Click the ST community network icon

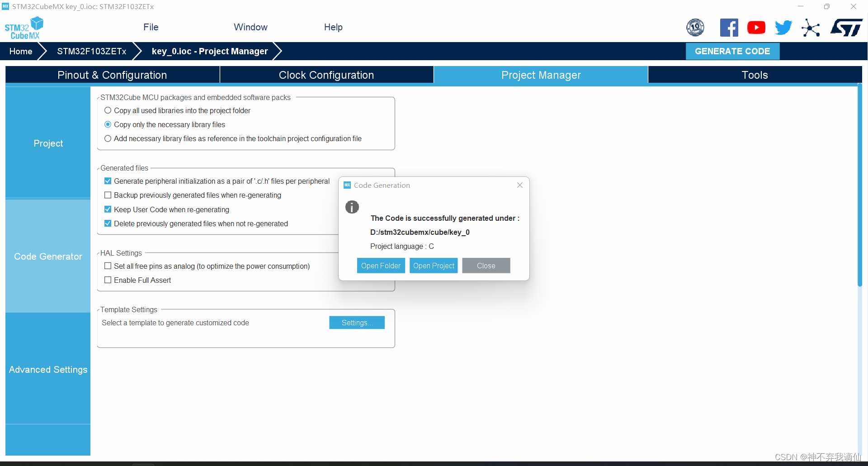point(811,28)
